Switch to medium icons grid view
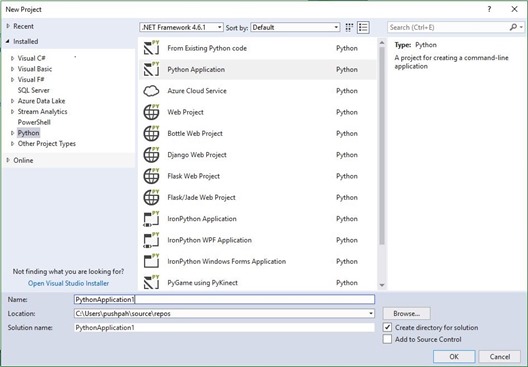The height and width of the screenshot is (367, 528). tap(349, 27)
